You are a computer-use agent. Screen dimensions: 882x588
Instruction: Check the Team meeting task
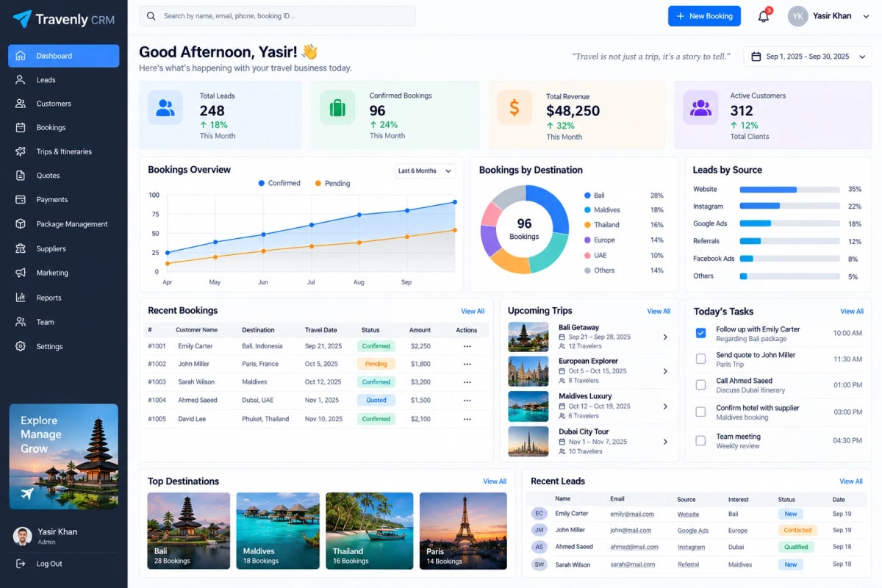coord(700,440)
